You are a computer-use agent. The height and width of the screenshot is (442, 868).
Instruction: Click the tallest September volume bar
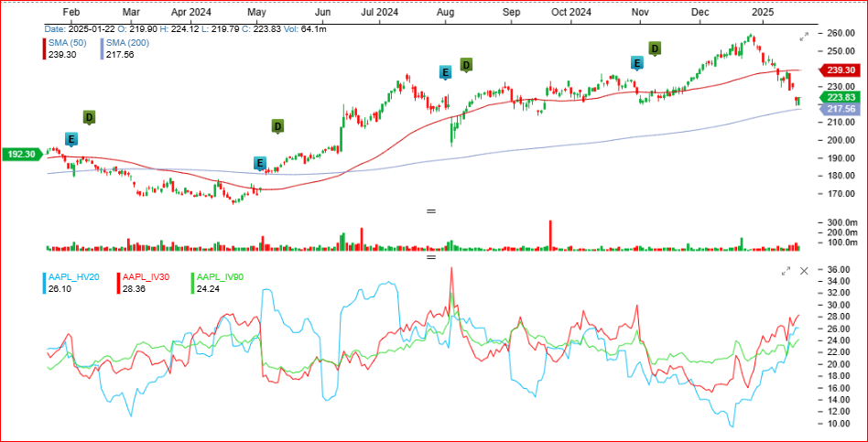pyautogui.click(x=551, y=236)
